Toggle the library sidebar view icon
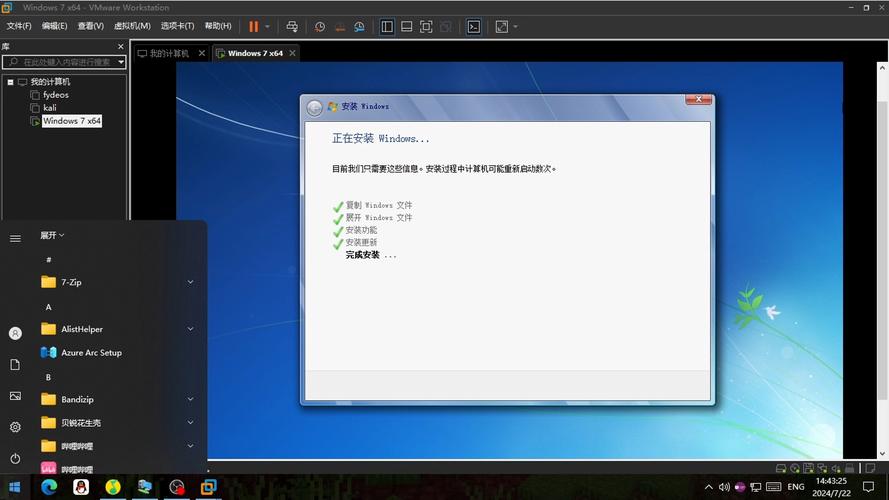 (387, 27)
